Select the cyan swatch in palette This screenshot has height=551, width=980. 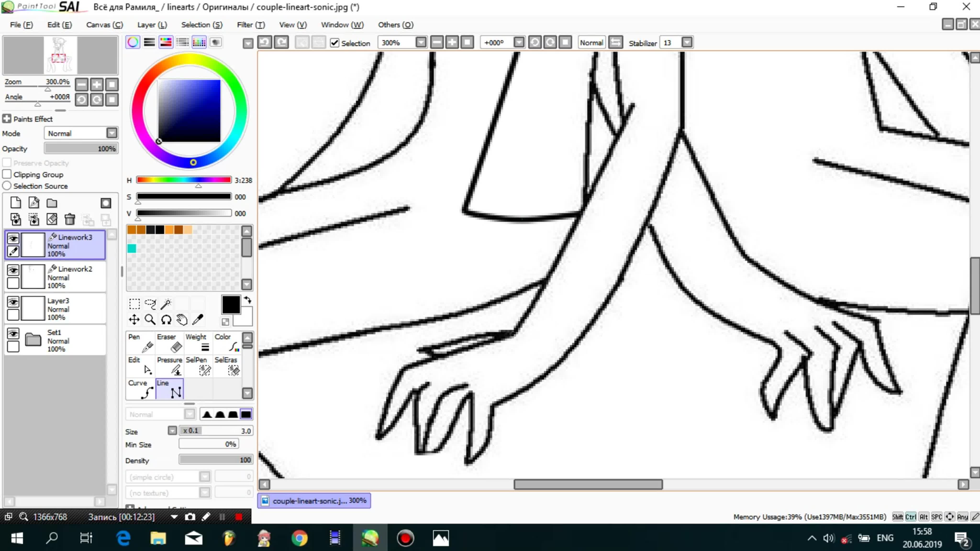pyautogui.click(x=132, y=248)
